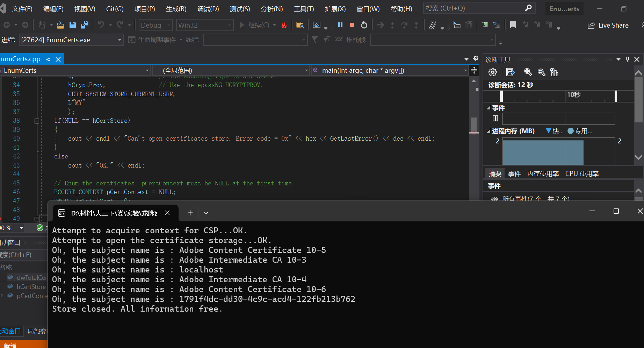Select the 摘要 tab in diagnostics
Image resolution: width=644 pixels, height=348 pixels.
point(495,173)
